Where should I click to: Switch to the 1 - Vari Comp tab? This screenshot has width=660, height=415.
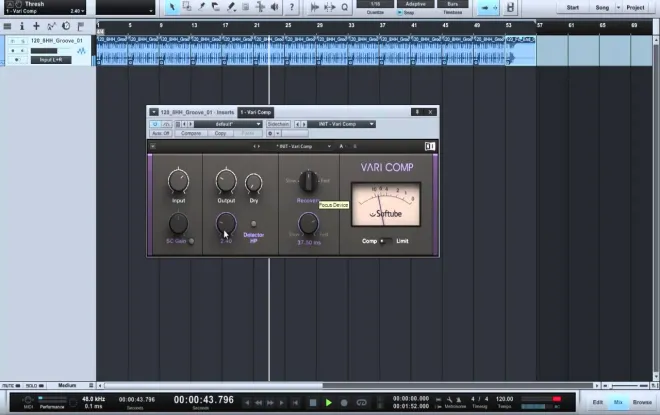(x=255, y=112)
